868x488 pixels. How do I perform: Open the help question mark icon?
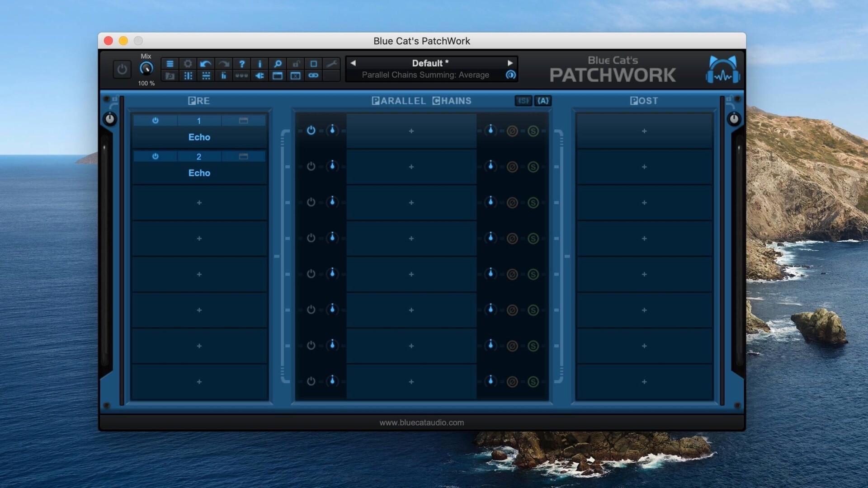point(242,64)
